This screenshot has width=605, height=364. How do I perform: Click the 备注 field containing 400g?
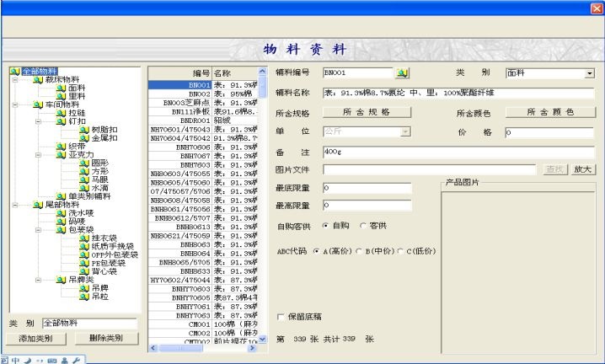click(458, 152)
